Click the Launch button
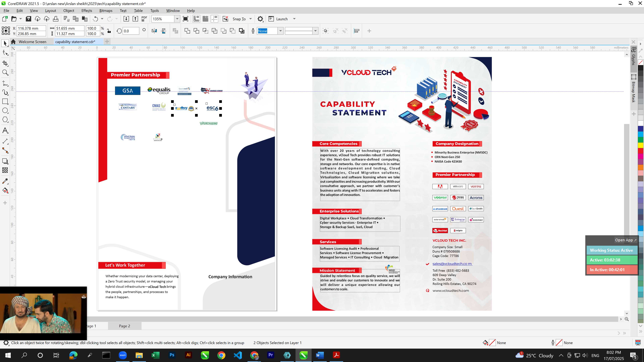 click(x=282, y=19)
